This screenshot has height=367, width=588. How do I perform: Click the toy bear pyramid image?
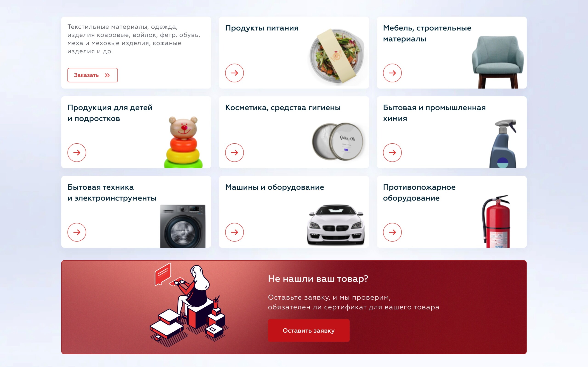[183, 142]
